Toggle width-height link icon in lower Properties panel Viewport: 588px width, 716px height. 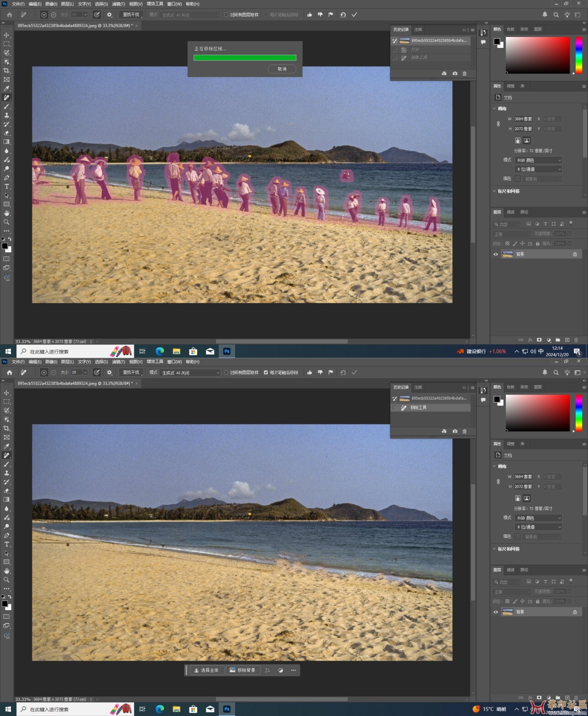[498, 481]
